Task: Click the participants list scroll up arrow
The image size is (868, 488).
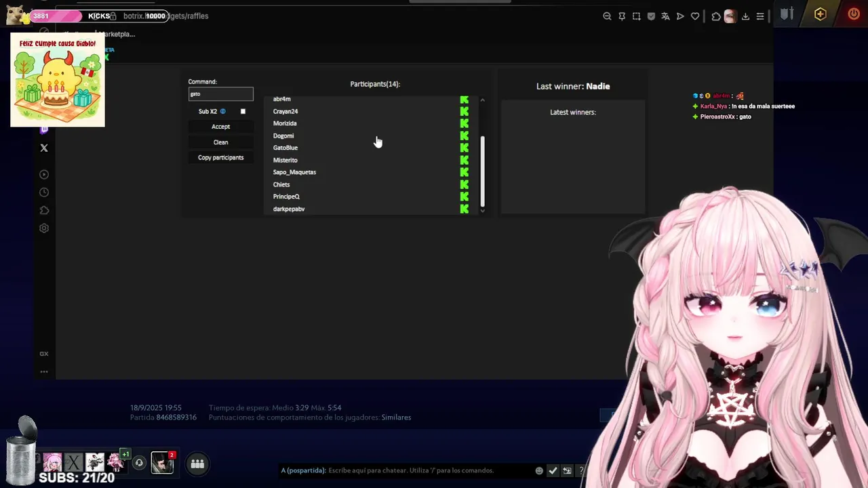Action: [x=483, y=100]
